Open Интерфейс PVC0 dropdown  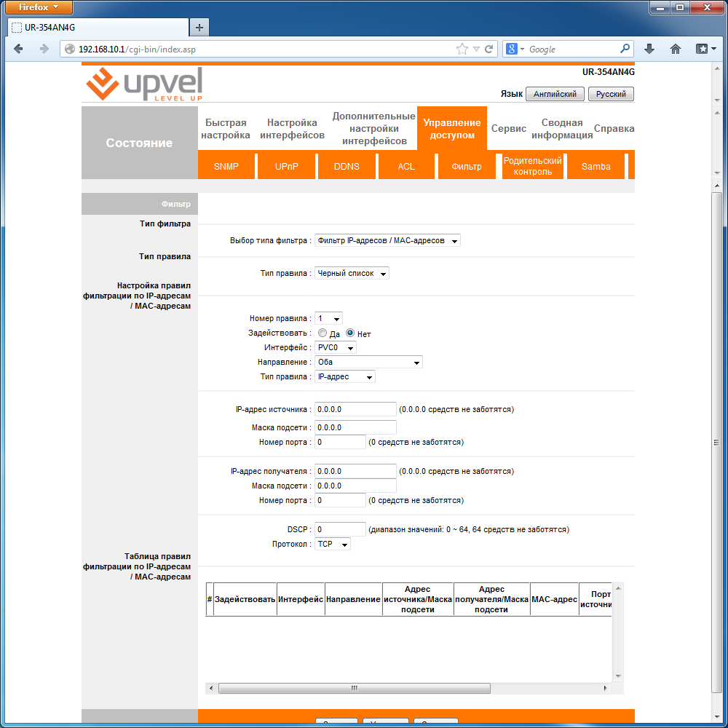click(x=335, y=347)
